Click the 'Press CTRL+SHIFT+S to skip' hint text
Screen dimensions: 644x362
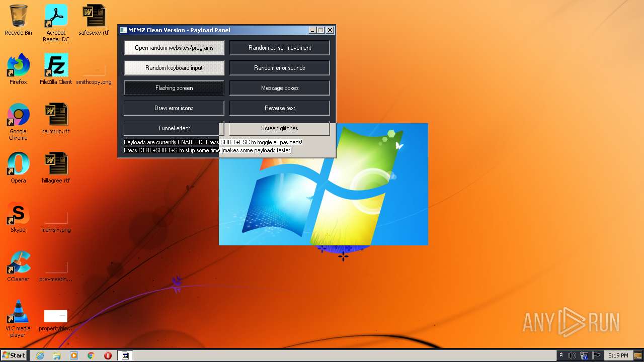(208, 150)
